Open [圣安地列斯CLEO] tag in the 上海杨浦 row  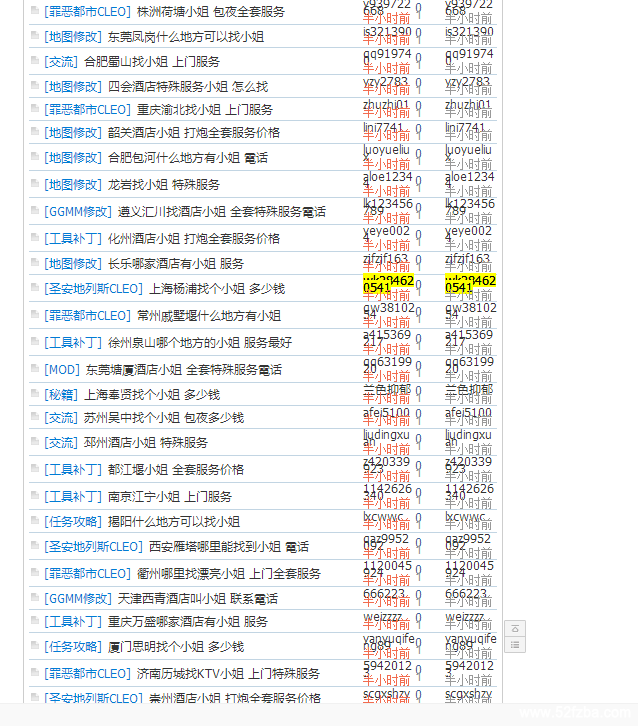point(94,289)
